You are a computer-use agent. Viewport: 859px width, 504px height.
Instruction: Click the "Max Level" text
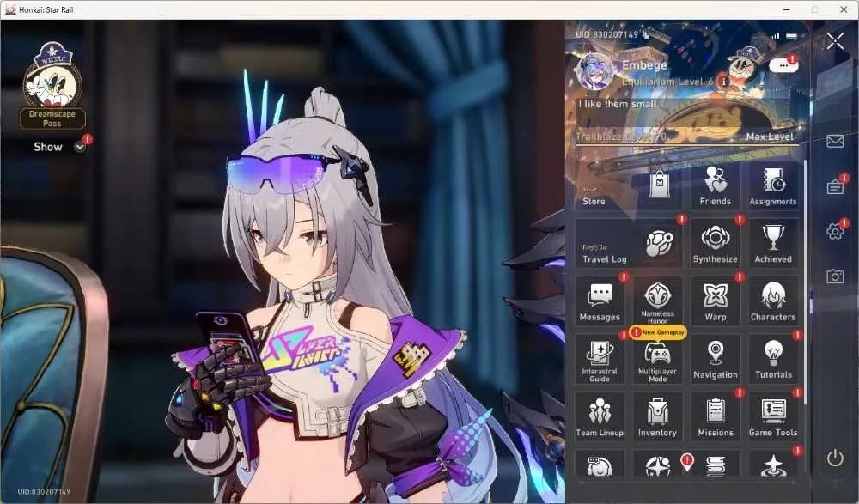770,137
